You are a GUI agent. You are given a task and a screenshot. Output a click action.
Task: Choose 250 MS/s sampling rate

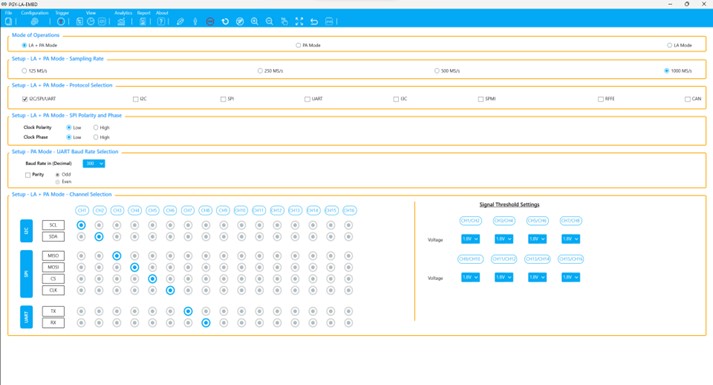[x=260, y=71]
